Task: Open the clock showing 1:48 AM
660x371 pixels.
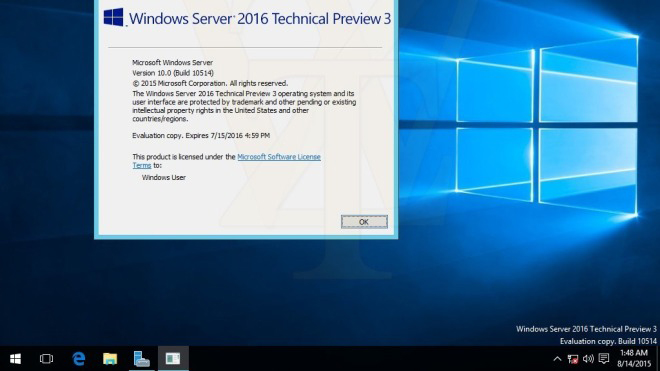Action: (x=633, y=353)
